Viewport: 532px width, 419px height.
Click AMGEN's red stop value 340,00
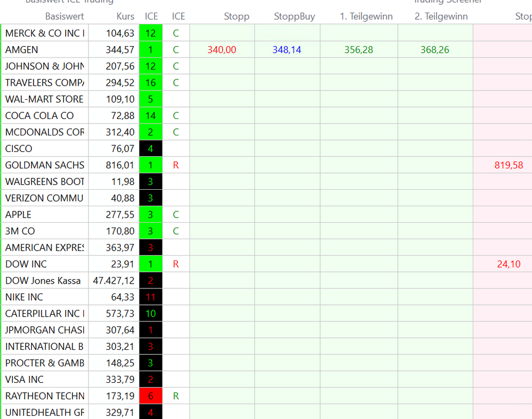pyautogui.click(x=222, y=50)
